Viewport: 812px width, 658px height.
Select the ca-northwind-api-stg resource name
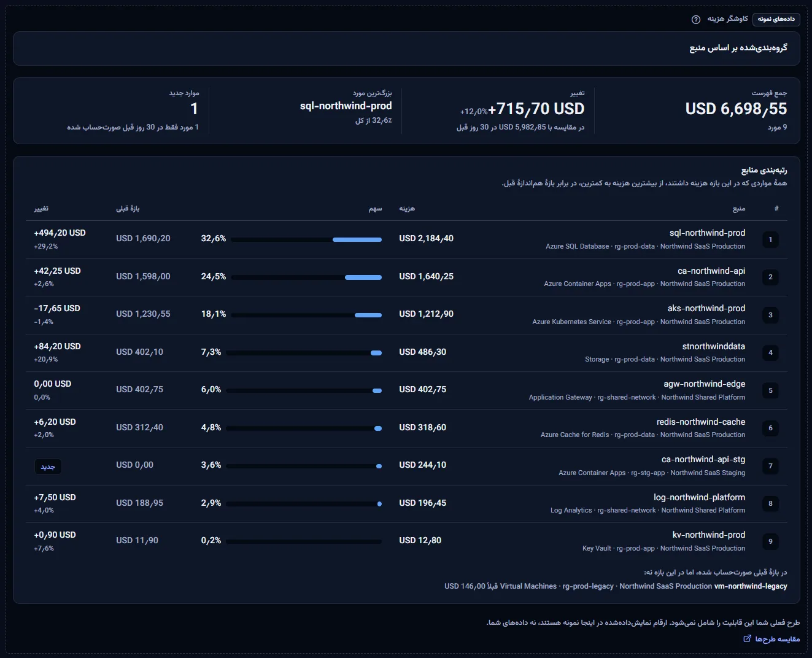pos(703,459)
